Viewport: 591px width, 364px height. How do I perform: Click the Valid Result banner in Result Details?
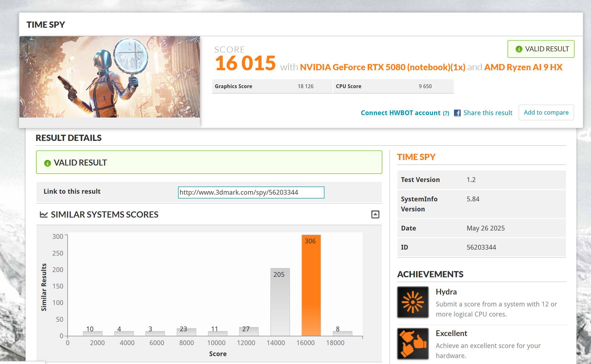pos(209,162)
